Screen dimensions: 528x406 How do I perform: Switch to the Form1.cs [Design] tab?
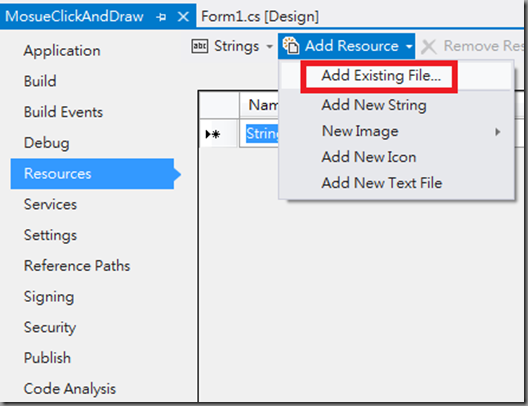(260, 16)
